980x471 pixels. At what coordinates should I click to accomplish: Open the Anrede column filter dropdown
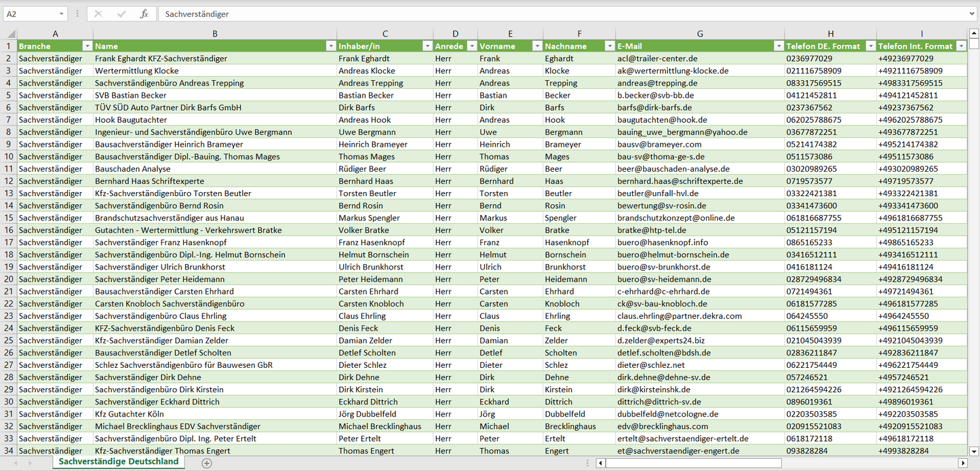[471, 46]
